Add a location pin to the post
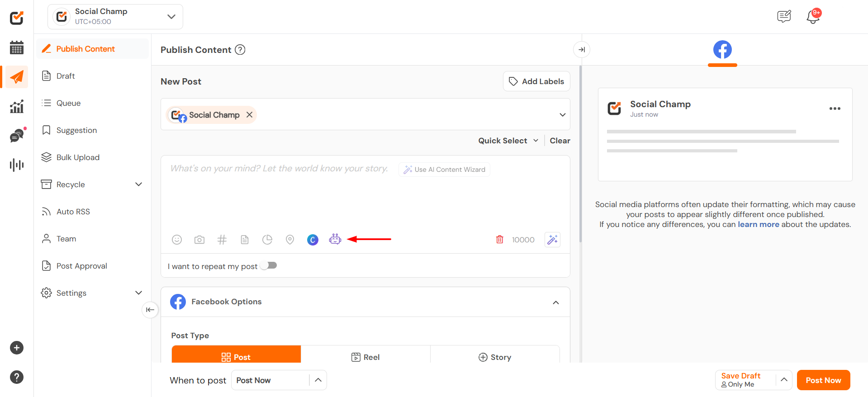Image resolution: width=868 pixels, height=397 pixels. tap(290, 240)
